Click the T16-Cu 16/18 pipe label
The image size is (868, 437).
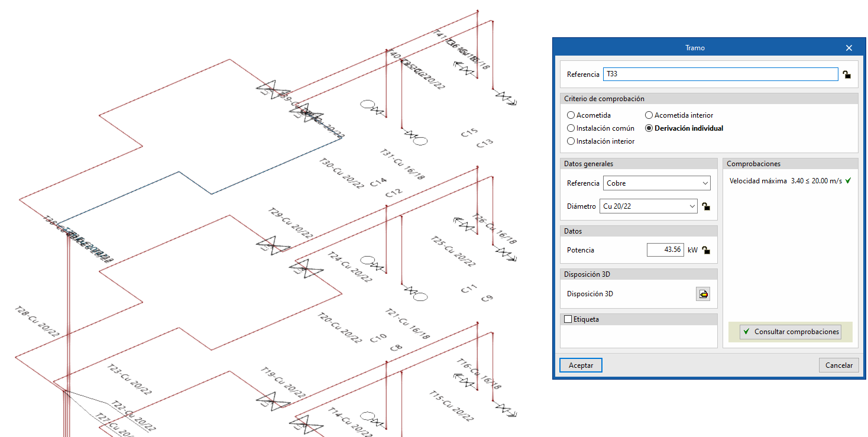[479, 374]
